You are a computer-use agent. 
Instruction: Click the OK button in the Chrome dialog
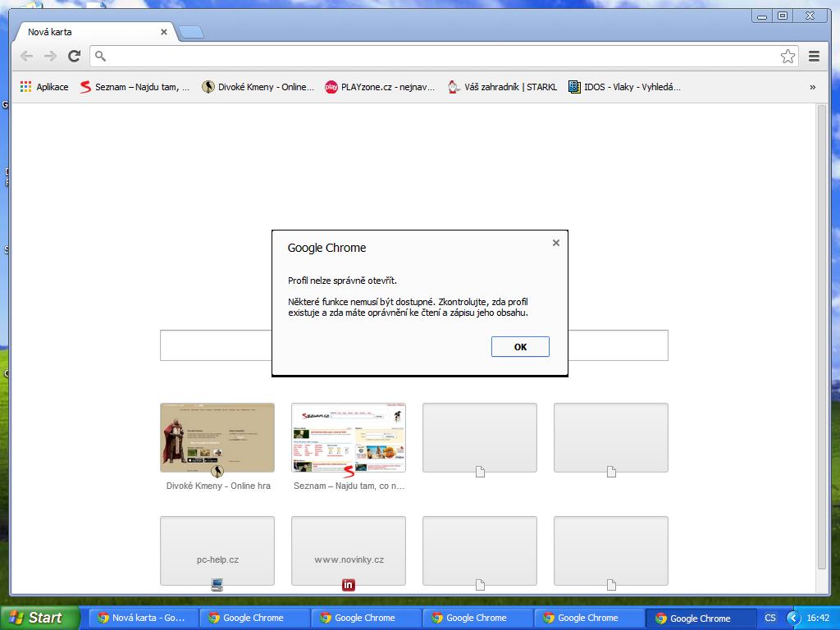click(x=520, y=347)
